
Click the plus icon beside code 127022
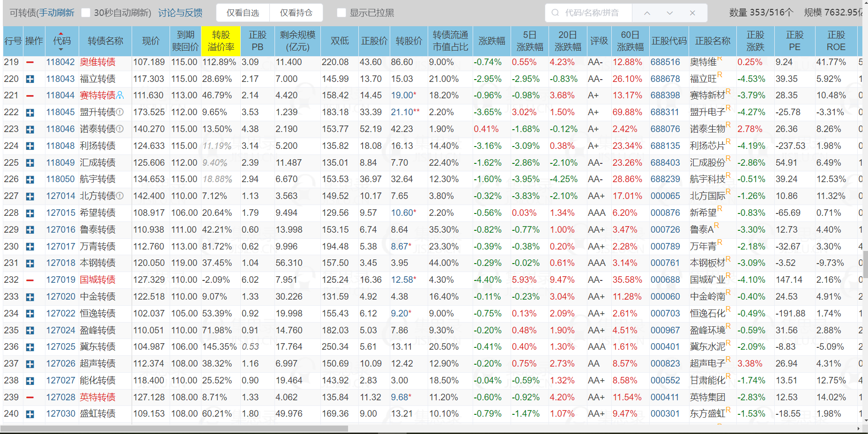(x=30, y=314)
